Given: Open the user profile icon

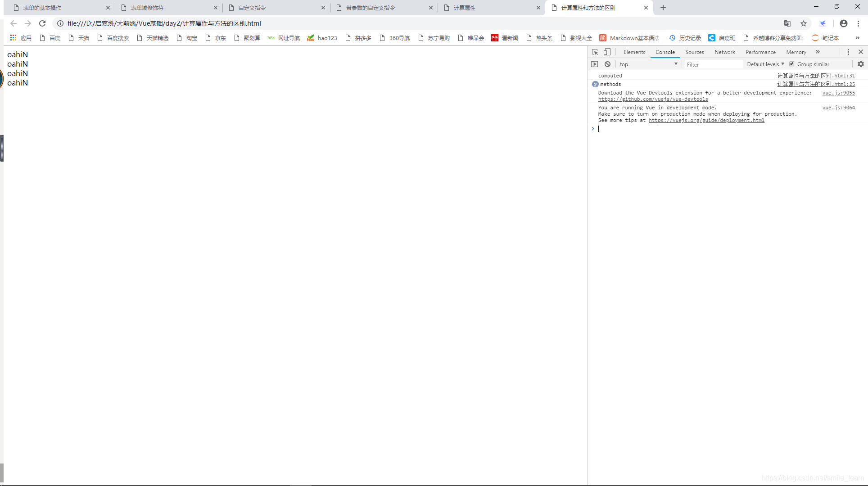Looking at the screenshot, I should click(844, 23).
